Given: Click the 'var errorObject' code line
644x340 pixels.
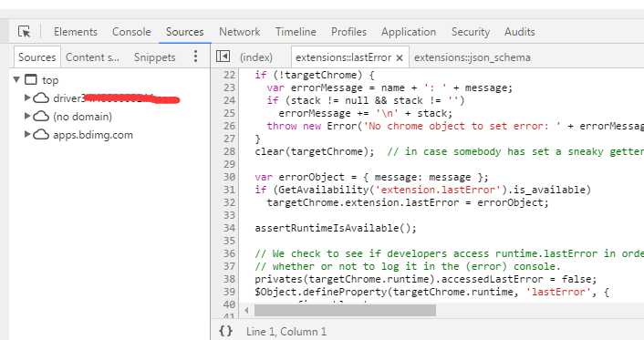Looking at the screenshot, I should pos(371,177).
